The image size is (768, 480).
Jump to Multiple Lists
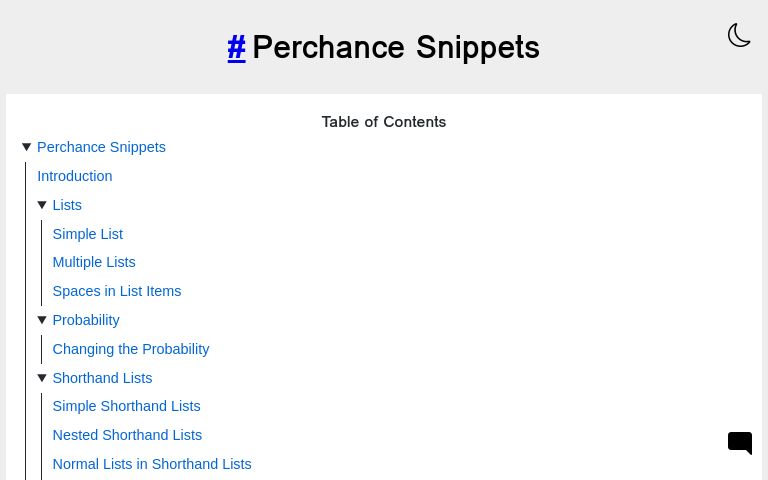coord(93,262)
